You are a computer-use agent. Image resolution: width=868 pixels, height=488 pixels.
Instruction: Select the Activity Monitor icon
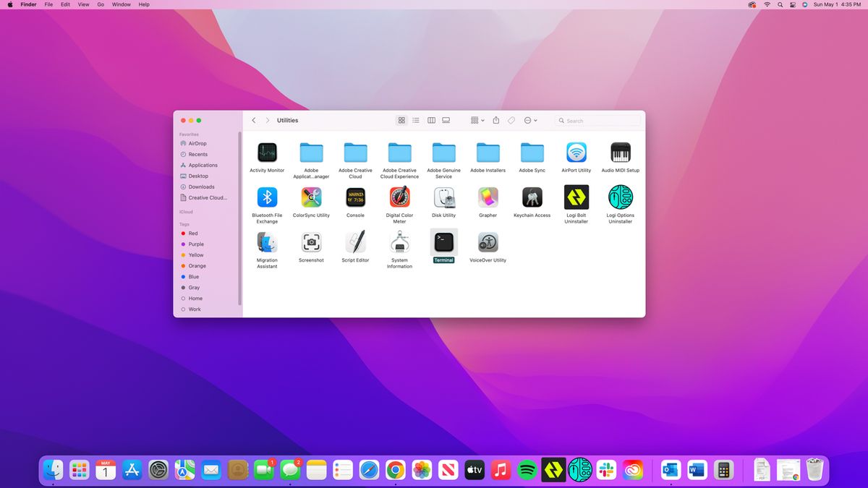tap(267, 153)
